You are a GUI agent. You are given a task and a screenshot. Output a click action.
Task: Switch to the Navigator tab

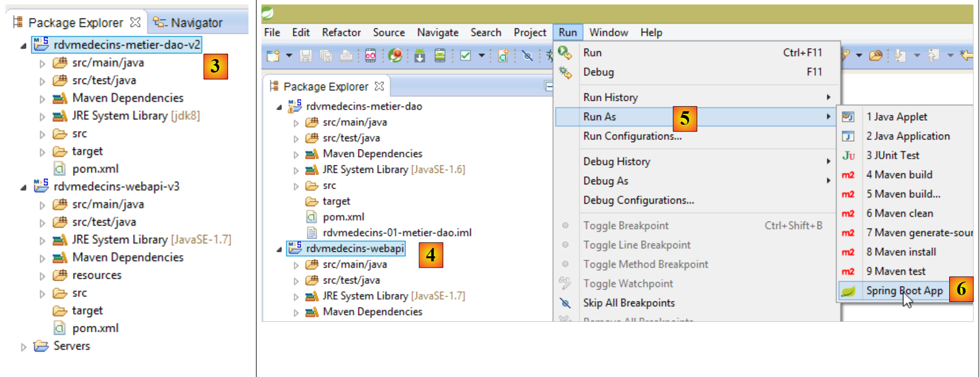pyautogui.click(x=196, y=23)
